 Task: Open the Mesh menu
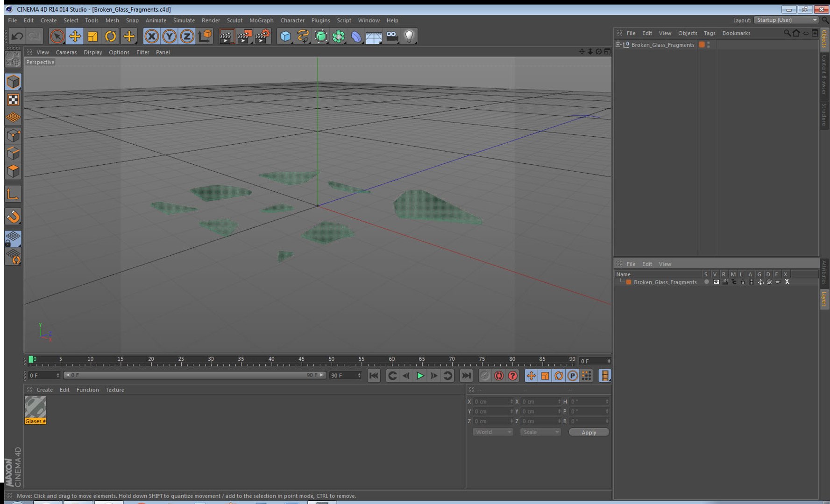(112, 21)
